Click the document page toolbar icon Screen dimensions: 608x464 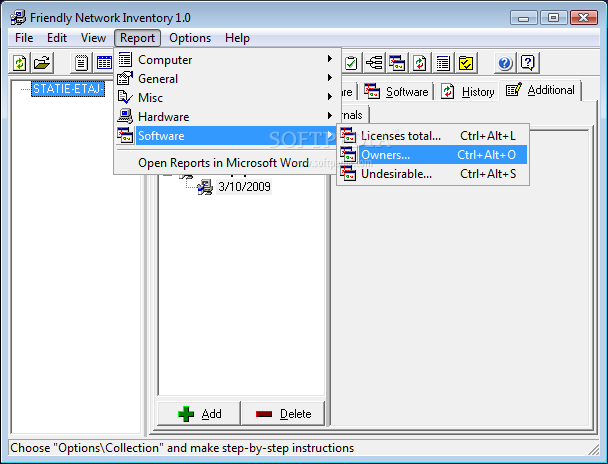[x=81, y=63]
